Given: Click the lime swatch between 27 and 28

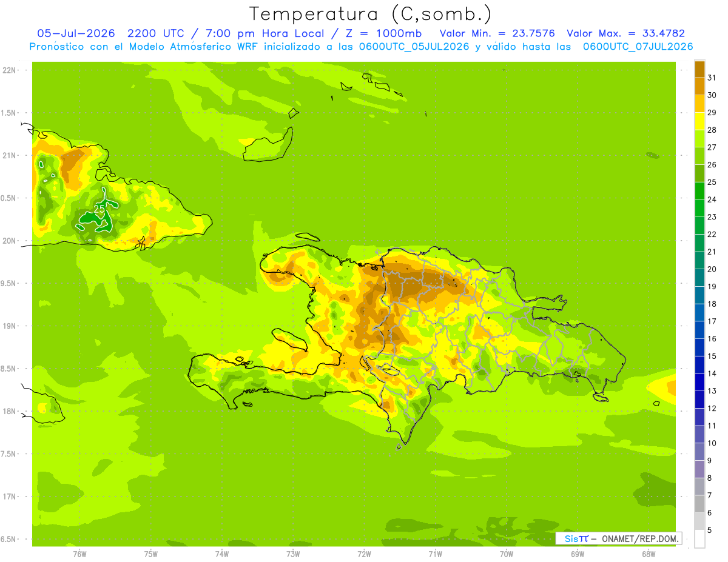Looking at the screenshot, I should [x=699, y=138].
